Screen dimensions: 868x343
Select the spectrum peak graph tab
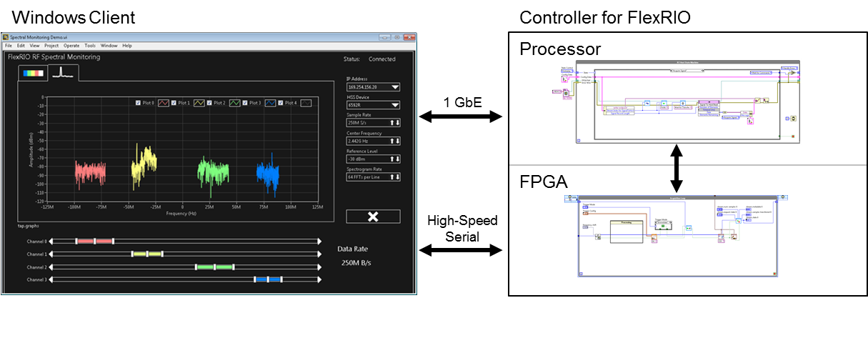point(64,72)
